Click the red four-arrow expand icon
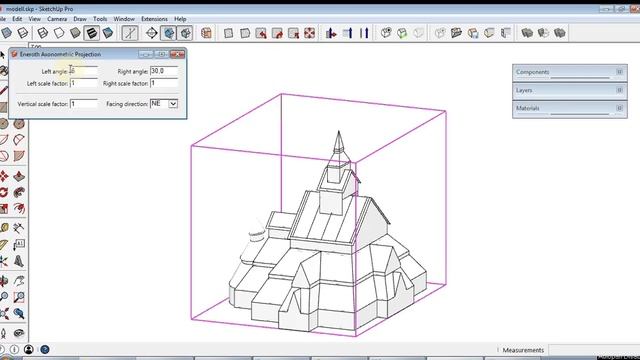 click(x=309, y=33)
